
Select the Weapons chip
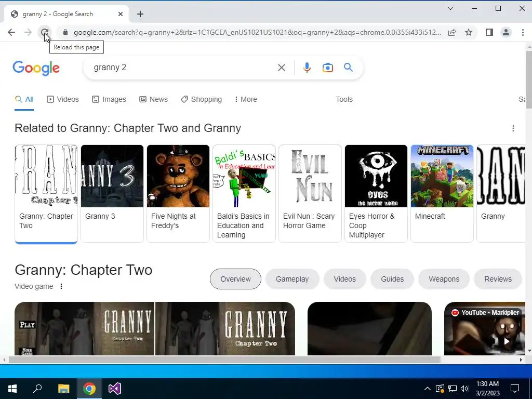[444, 279]
